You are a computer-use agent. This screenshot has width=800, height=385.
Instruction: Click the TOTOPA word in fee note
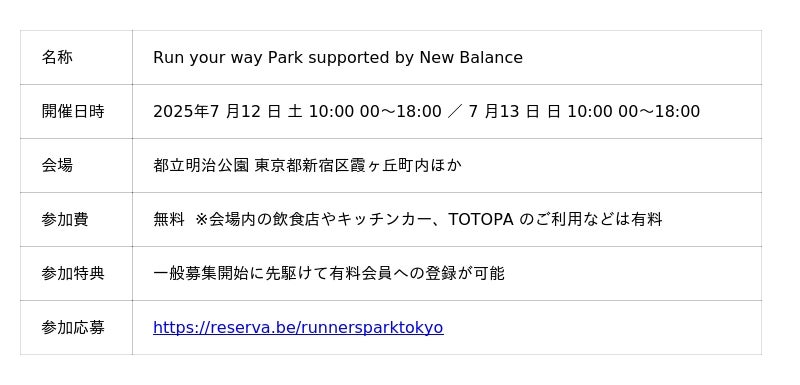coord(481,219)
